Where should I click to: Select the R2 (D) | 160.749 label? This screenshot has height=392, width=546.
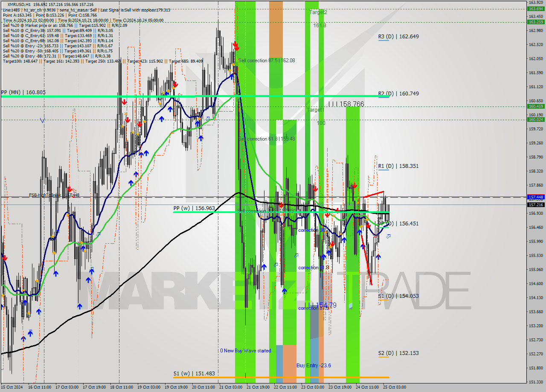coord(398,94)
